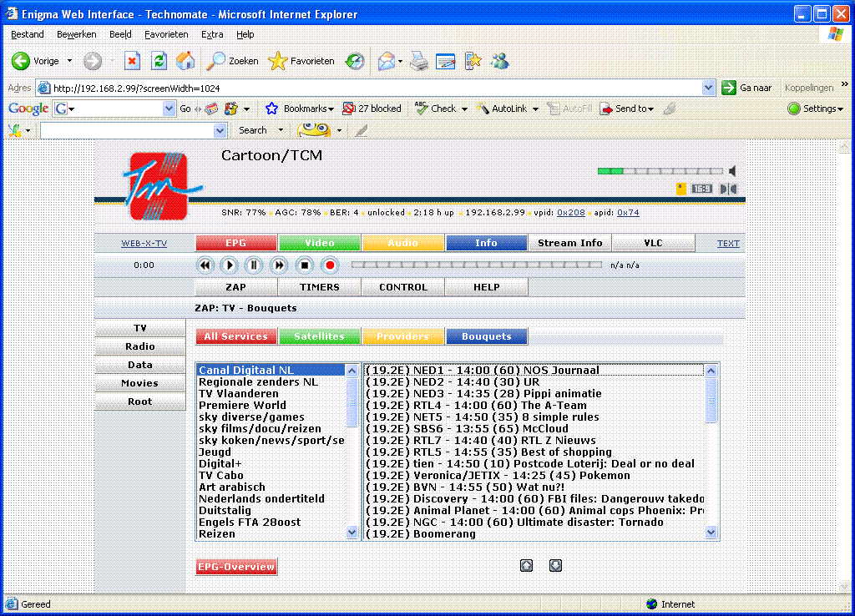855x616 pixels.
Task: Go back with Vorige button
Action: pyautogui.click(x=35, y=61)
